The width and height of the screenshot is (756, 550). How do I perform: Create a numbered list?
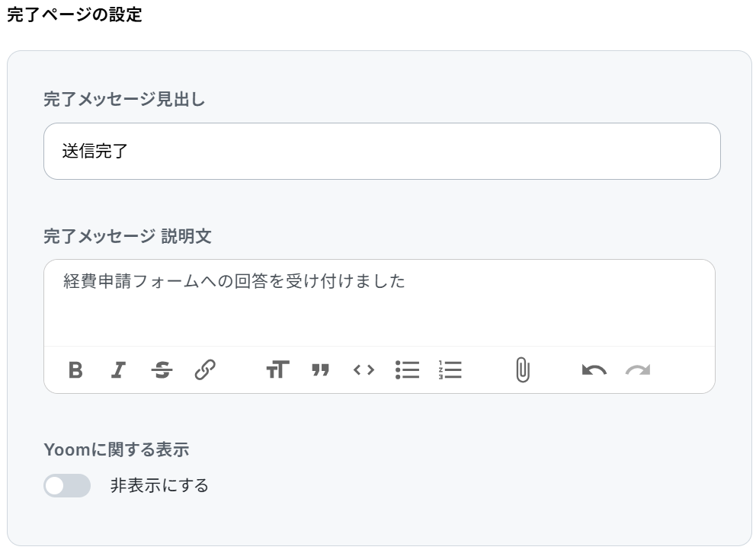[450, 370]
